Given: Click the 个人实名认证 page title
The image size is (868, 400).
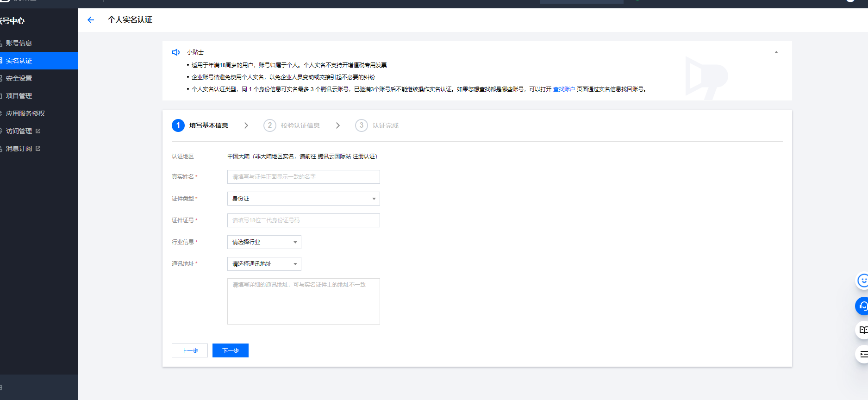Looking at the screenshot, I should 130,20.
